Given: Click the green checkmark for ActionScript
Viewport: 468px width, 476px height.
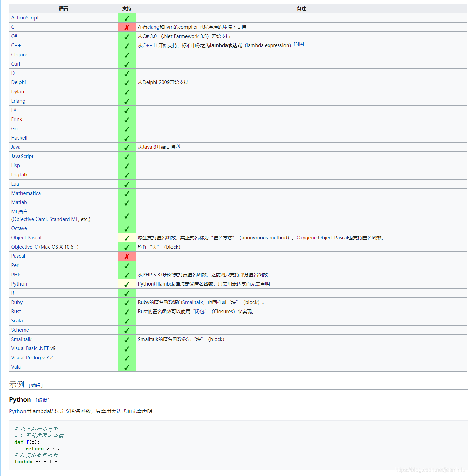Looking at the screenshot, I should (x=127, y=18).
